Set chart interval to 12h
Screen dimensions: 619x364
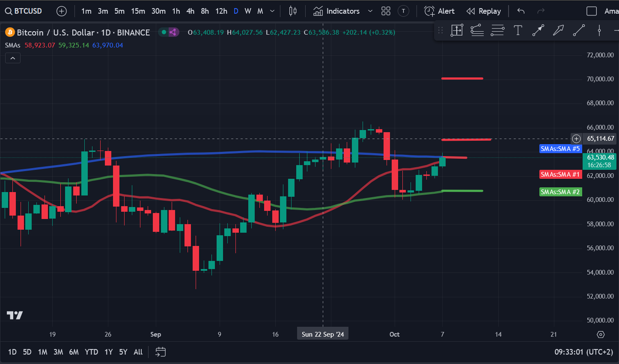coord(221,11)
